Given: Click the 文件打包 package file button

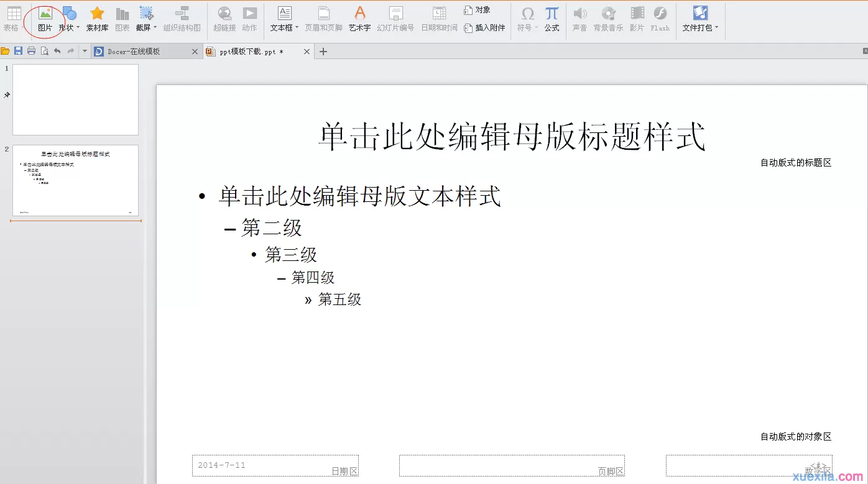Looking at the screenshot, I should (699, 19).
